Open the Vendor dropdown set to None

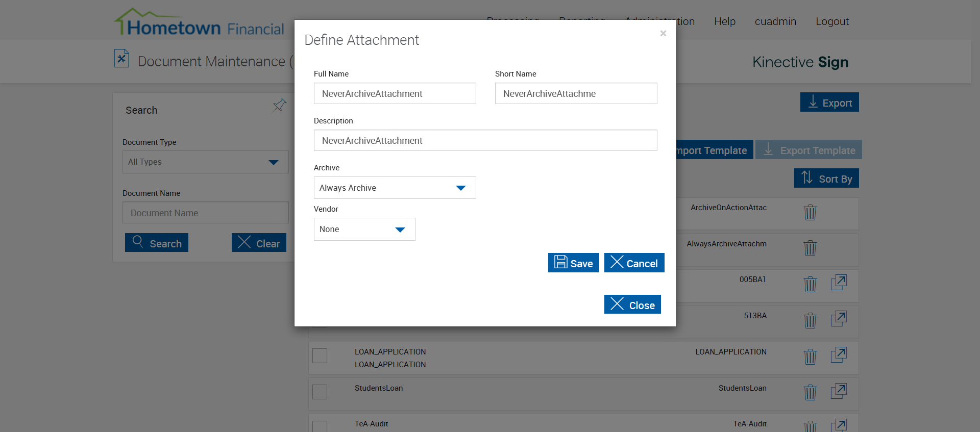pyautogui.click(x=364, y=230)
